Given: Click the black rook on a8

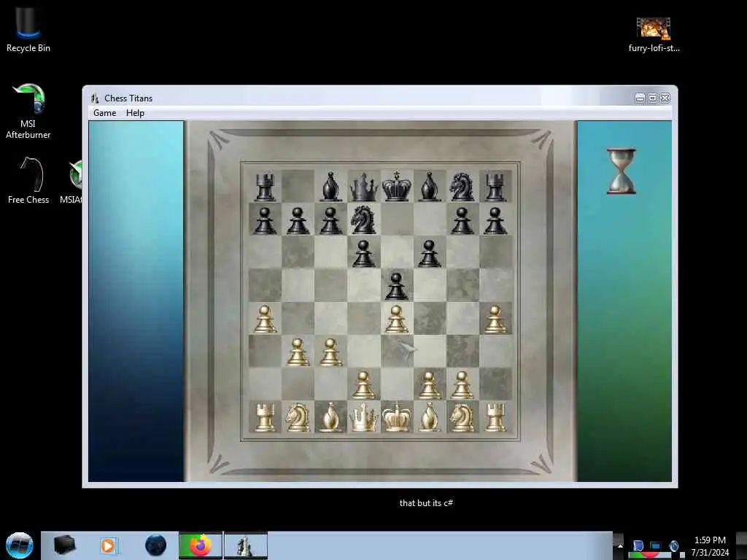Looking at the screenshot, I should 265,187.
